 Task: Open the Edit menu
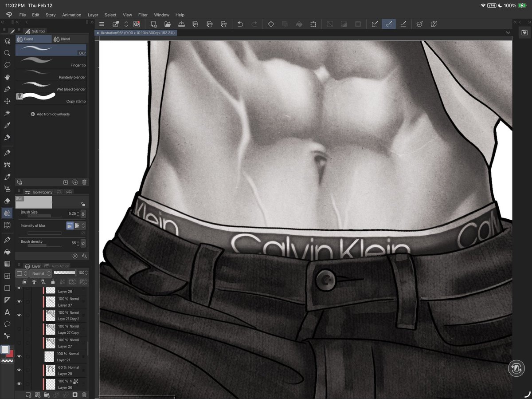click(35, 15)
